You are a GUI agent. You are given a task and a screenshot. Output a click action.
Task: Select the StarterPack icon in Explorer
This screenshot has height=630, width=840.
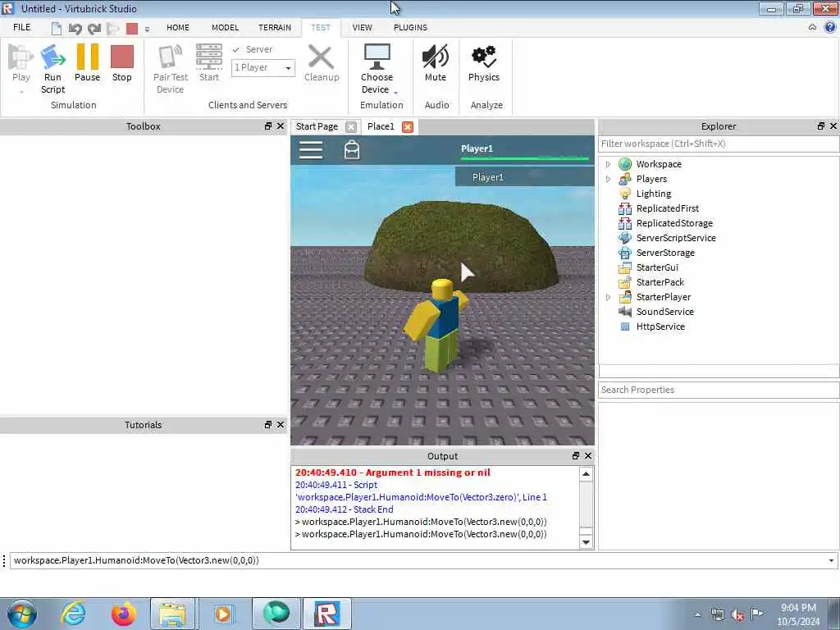(x=624, y=282)
